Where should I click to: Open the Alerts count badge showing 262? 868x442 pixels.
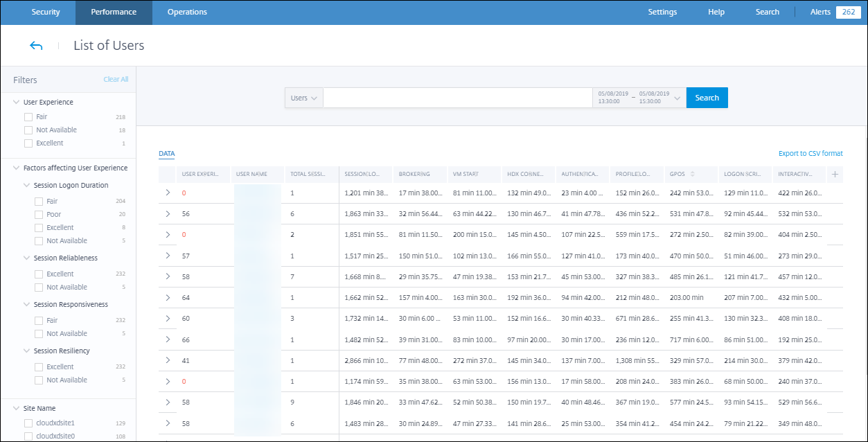[848, 12]
